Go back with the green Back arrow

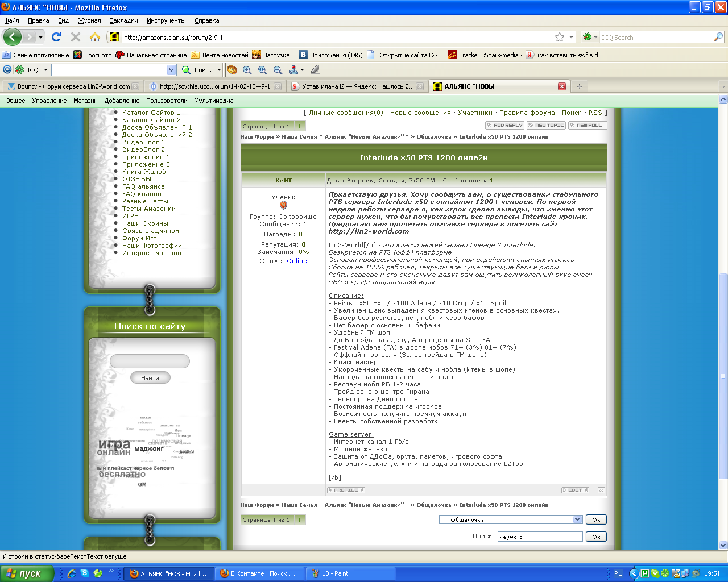tap(13, 37)
